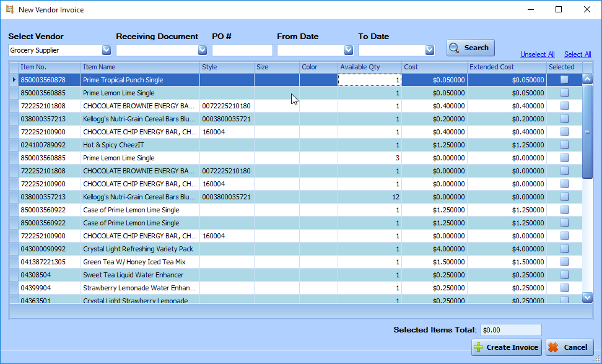
Task: Open the Select Vendor dropdown
Action: [x=106, y=50]
